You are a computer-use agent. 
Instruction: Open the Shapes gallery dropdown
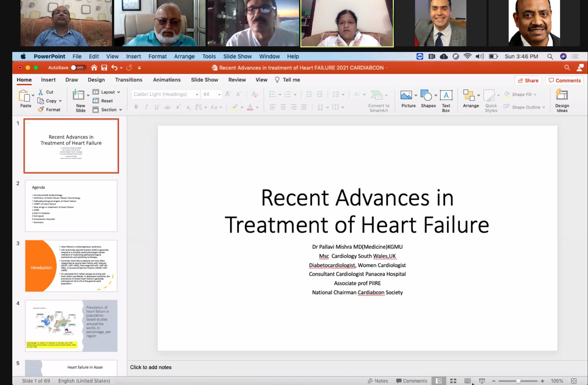[x=436, y=95]
